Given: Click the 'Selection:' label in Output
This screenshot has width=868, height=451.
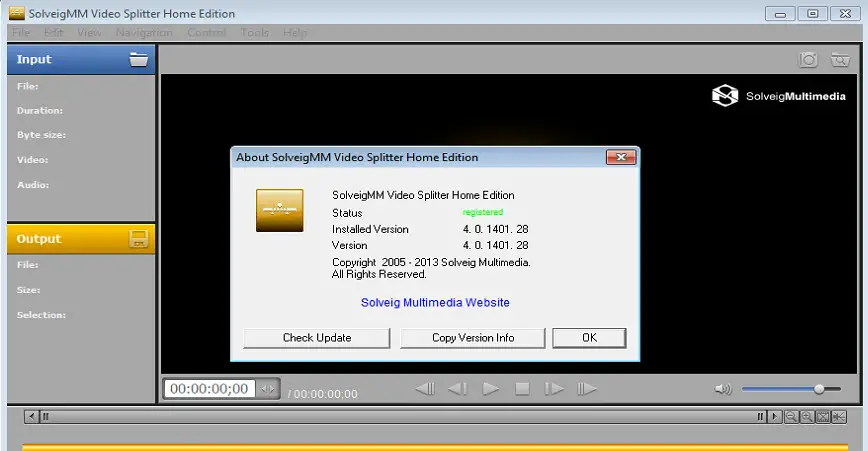Looking at the screenshot, I should coord(41,315).
